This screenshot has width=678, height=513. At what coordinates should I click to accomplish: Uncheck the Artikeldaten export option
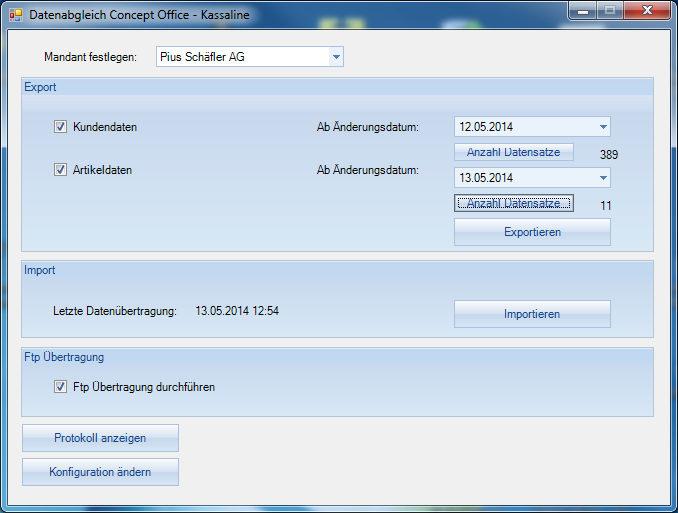point(61,170)
